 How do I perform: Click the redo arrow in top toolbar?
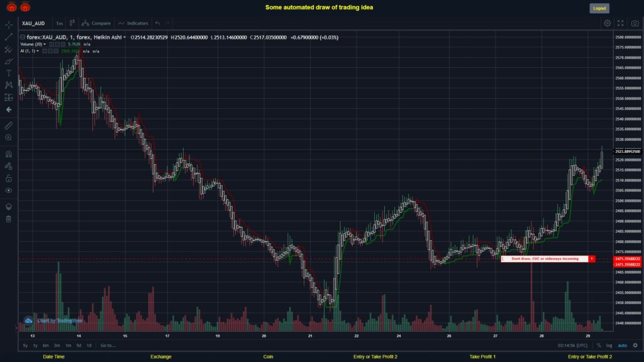point(167,23)
